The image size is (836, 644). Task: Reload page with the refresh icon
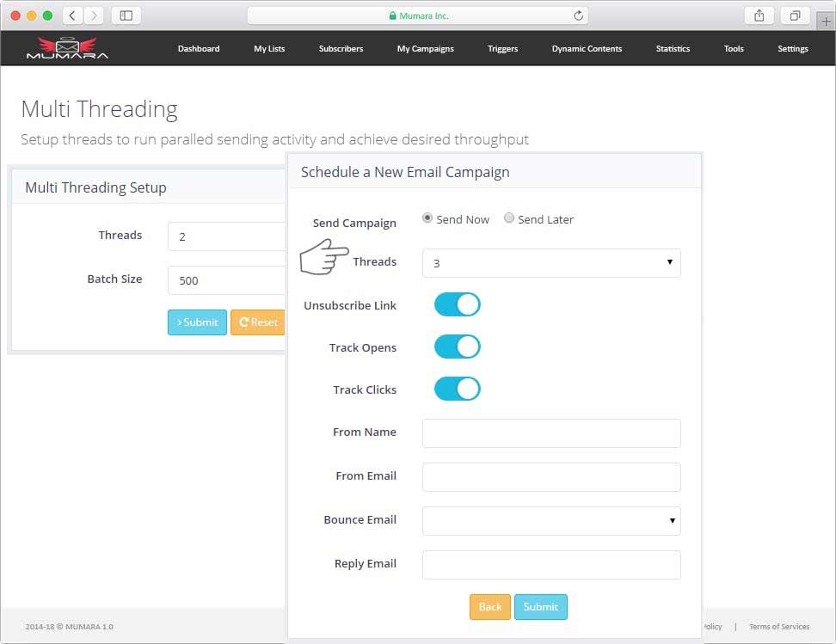[578, 15]
